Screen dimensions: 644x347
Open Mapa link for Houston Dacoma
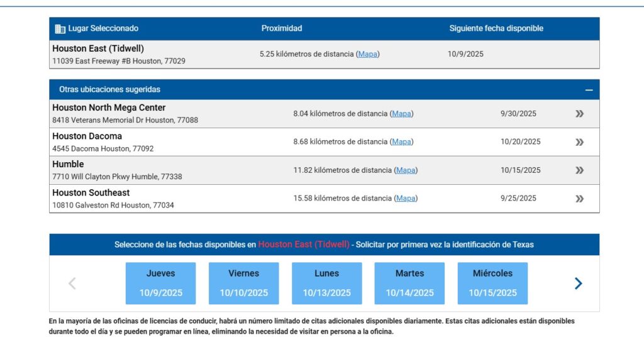401,142
